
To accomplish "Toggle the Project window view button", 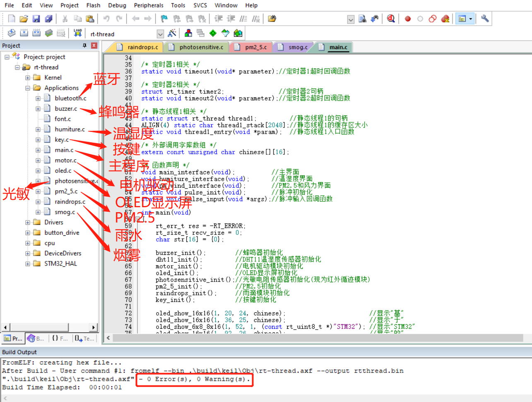I will point(462,19).
